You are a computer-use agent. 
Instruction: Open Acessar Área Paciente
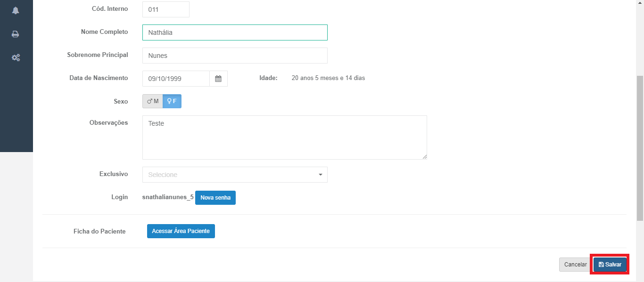coord(181,231)
